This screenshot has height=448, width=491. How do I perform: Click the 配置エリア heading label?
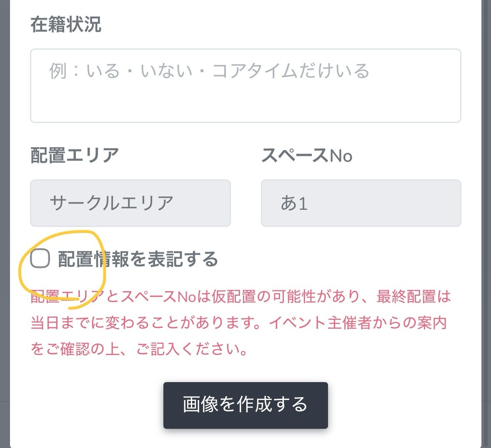75,156
